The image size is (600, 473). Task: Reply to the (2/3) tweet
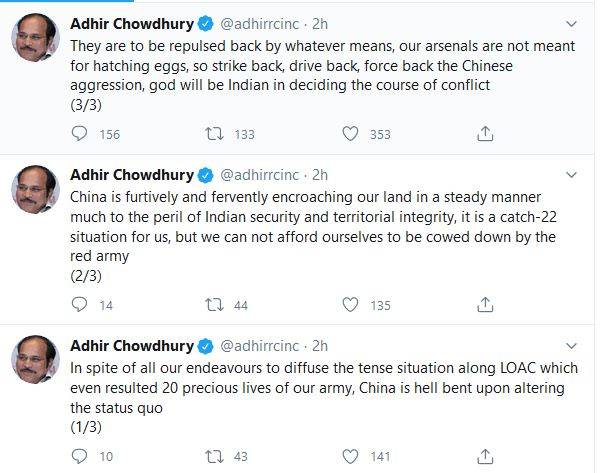point(82,304)
